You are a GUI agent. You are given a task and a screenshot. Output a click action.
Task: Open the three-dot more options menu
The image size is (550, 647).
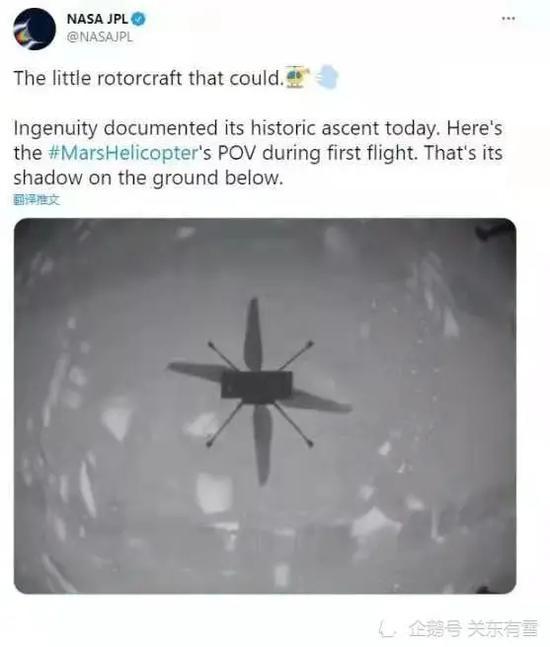point(508,18)
